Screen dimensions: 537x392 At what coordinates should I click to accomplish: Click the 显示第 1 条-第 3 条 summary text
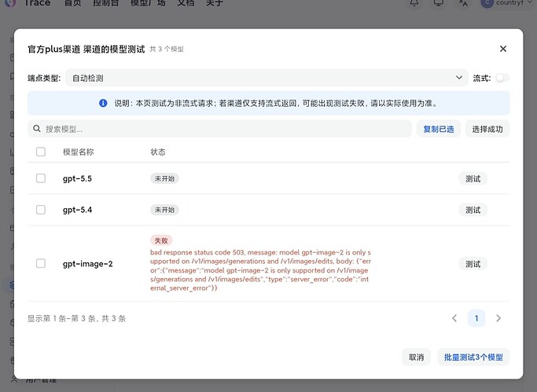click(x=77, y=318)
